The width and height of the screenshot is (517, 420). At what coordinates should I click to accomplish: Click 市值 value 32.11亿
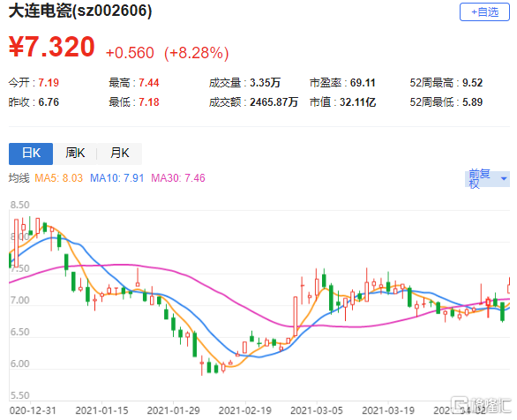point(357,102)
